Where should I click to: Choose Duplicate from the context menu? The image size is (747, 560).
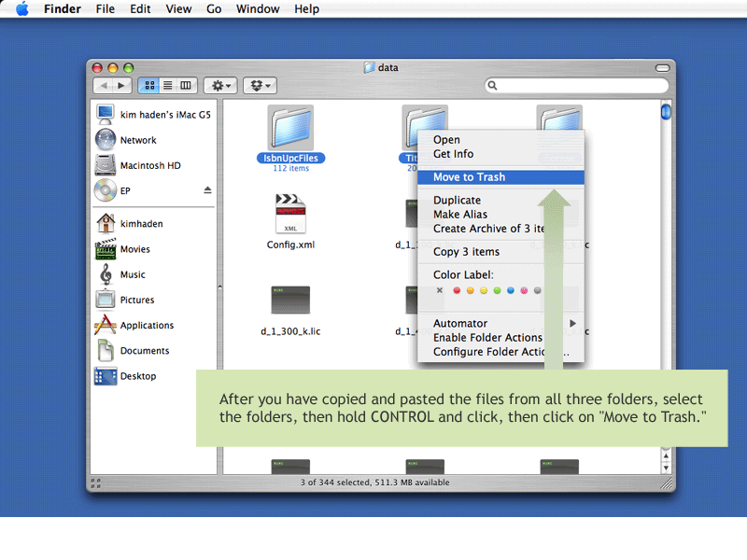coord(500,200)
